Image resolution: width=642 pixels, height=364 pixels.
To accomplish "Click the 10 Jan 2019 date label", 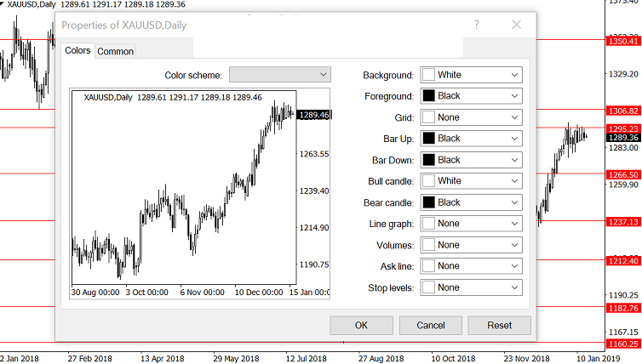I will click(x=599, y=359).
